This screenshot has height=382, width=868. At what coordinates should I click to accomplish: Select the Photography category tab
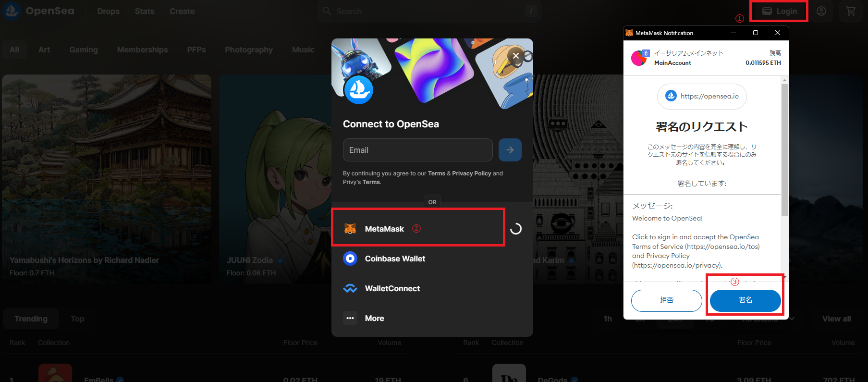[249, 49]
